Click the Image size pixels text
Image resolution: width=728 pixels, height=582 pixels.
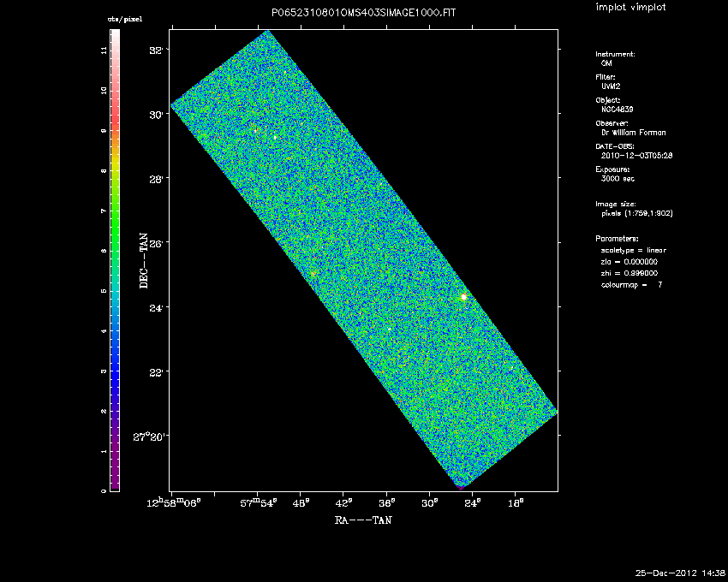636,213
